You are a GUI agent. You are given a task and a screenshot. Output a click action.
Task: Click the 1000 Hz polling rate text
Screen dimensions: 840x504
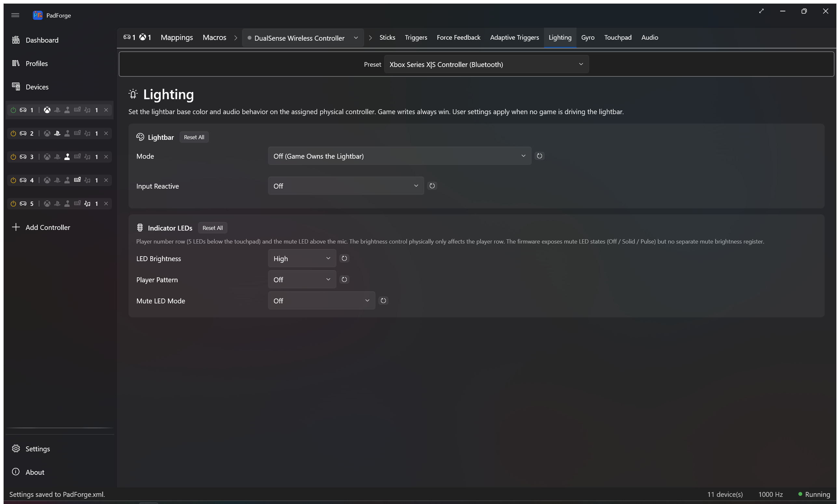coord(770,494)
